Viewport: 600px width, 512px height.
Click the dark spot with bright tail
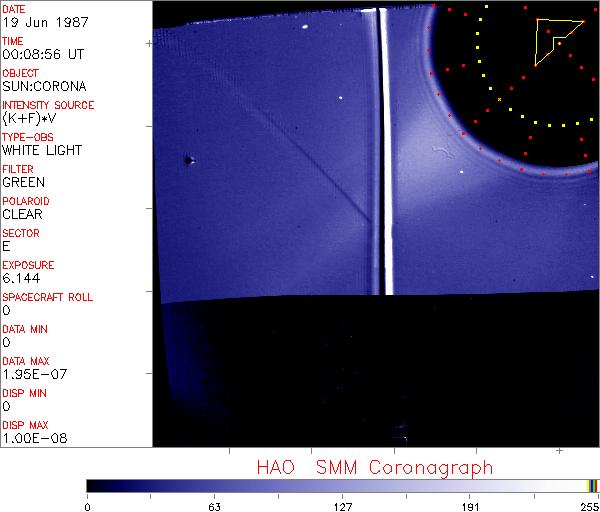[189, 159]
